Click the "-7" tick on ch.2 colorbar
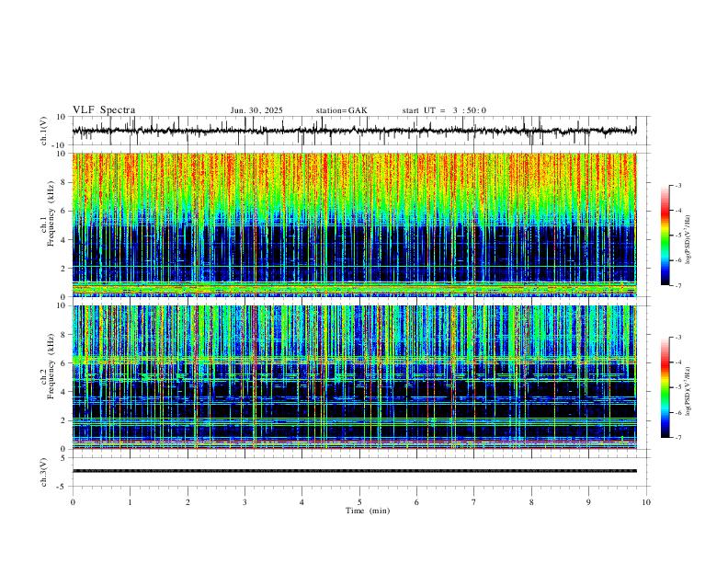Viewport: 728px width, 563px height. (x=677, y=437)
